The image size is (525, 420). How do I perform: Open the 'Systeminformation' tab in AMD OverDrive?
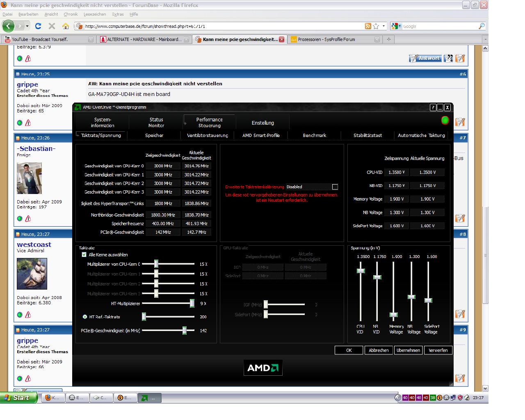[x=103, y=123]
